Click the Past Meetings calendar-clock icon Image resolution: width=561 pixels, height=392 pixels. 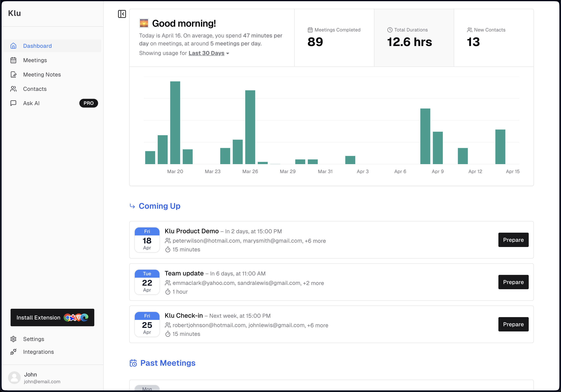[133, 363]
